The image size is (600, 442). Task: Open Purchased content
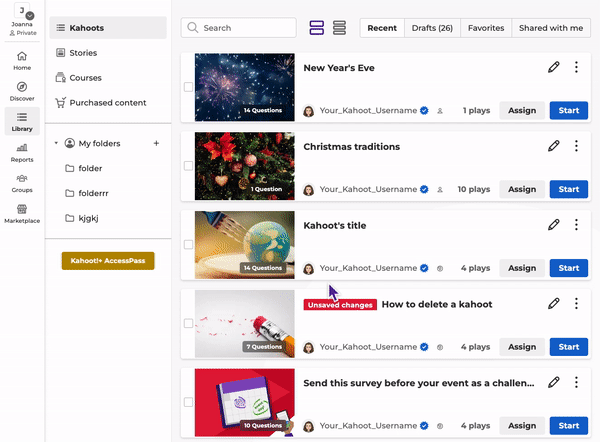[108, 103]
